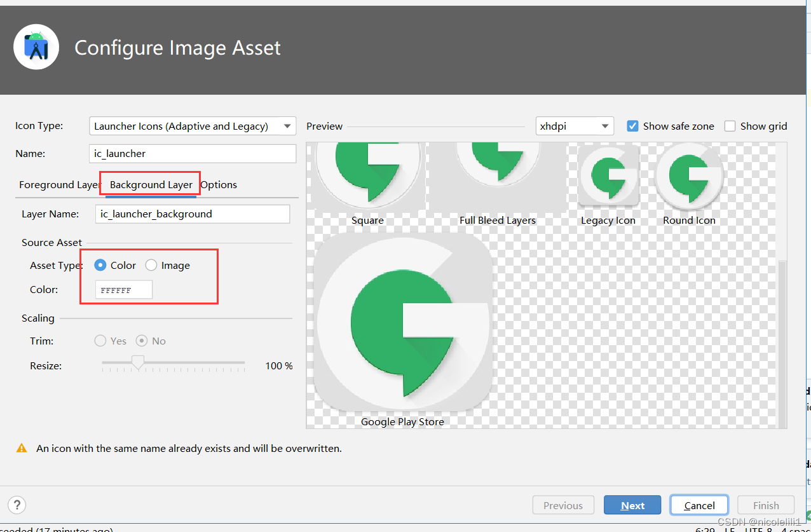Viewport: 811px width, 532px height.
Task: Select Trim No radio button
Action: tap(142, 341)
